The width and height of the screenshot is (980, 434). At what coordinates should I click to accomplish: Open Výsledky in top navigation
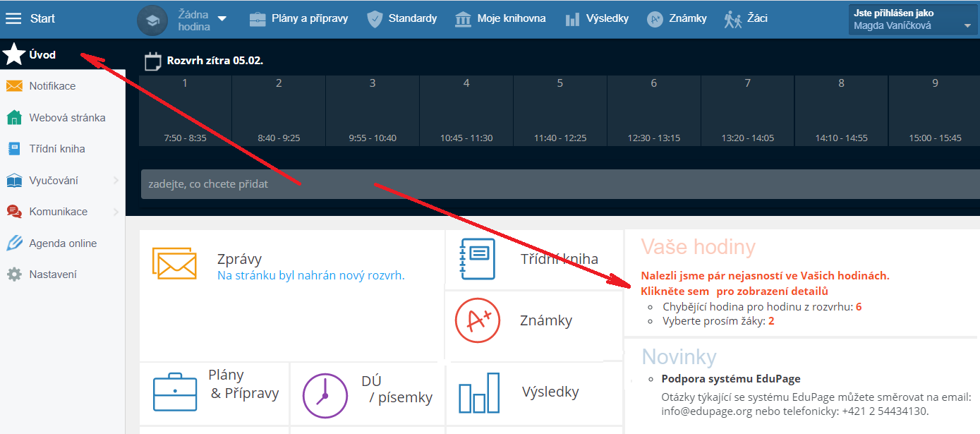(x=607, y=18)
